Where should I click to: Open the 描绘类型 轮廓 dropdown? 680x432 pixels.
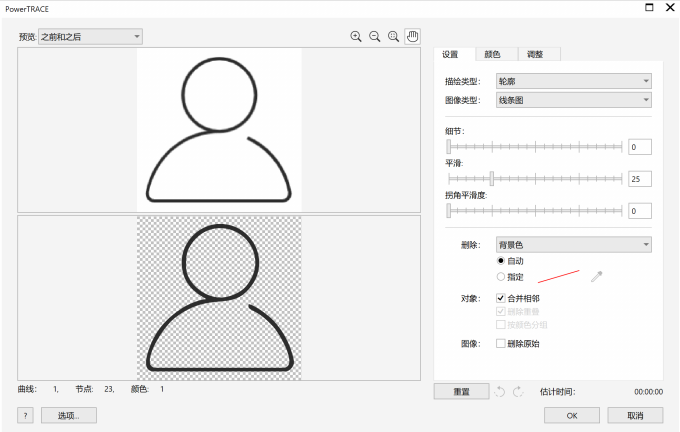573,81
